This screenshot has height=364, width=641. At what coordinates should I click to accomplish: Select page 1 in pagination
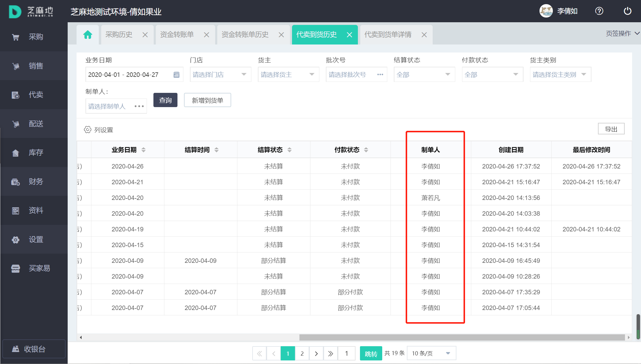288,353
